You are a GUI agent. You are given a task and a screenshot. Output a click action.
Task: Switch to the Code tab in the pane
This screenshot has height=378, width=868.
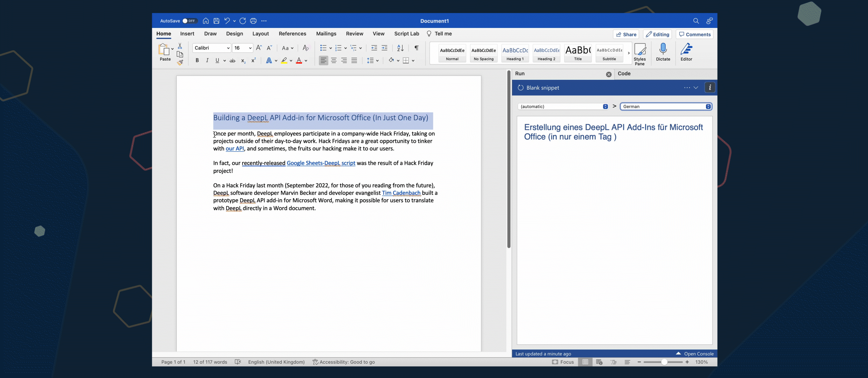624,73
